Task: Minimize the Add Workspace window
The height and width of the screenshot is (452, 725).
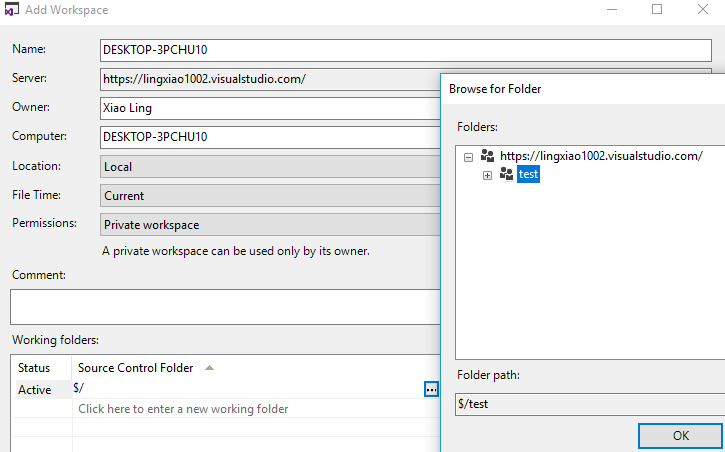Action: (x=611, y=10)
